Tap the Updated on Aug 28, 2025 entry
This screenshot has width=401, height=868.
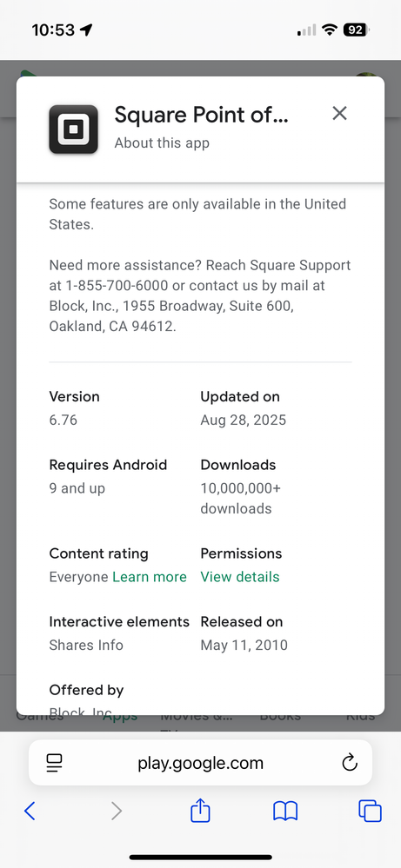244,408
